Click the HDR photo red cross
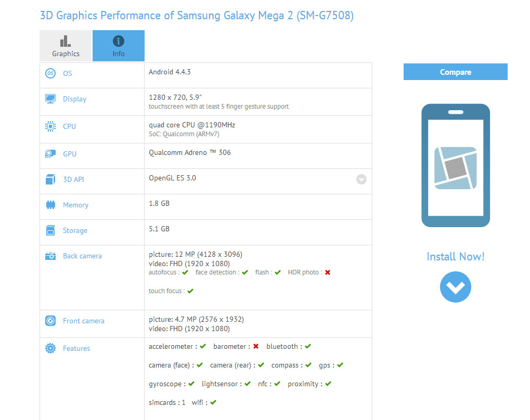The width and height of the screenshot is (530, 420). tap(328, 272)
